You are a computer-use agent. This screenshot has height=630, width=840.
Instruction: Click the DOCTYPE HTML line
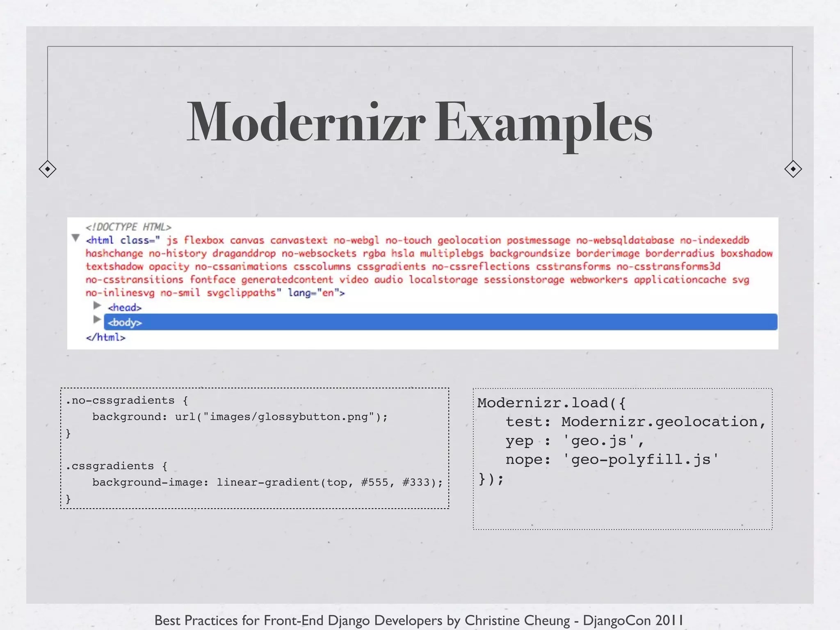pyautogui.click(x=128, y=227)
